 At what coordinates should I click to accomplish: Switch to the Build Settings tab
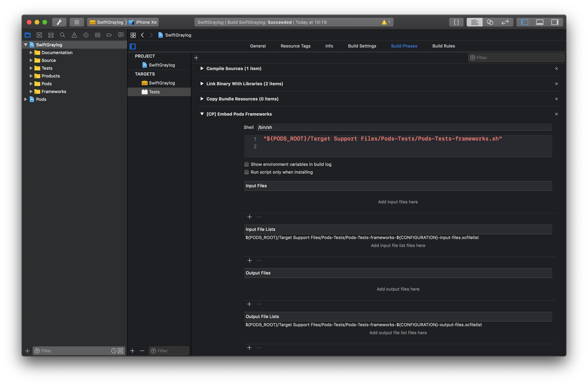[x=362, y=46]
